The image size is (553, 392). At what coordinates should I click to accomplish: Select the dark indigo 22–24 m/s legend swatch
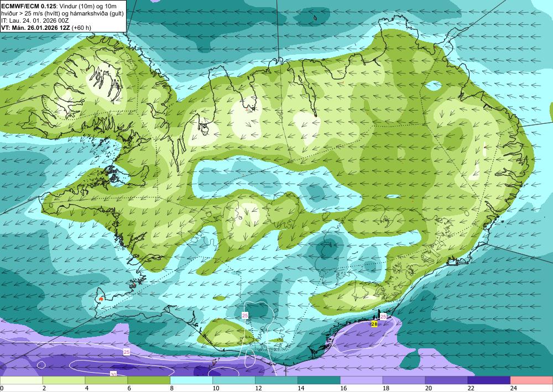coord(489,380)
